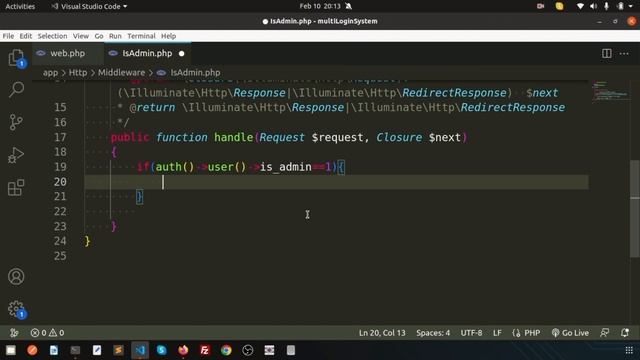Open the Go menu
Screen dimensions: 640x360
99,36
